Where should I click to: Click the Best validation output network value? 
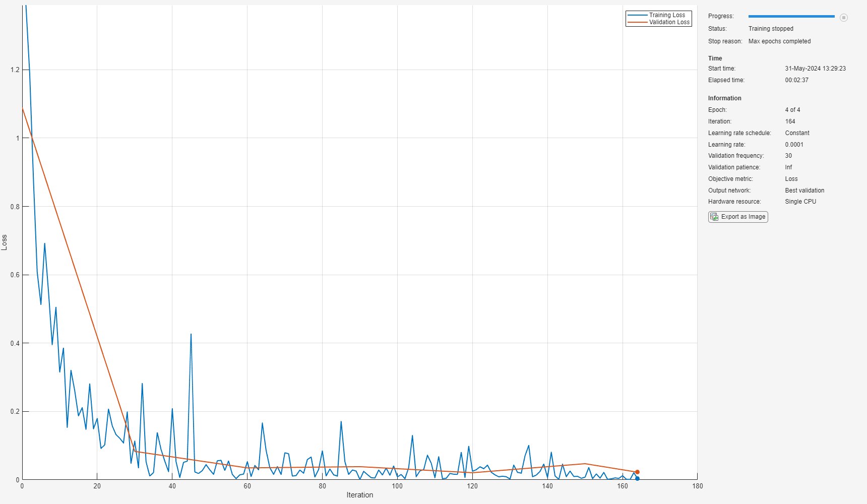[804, 191]
